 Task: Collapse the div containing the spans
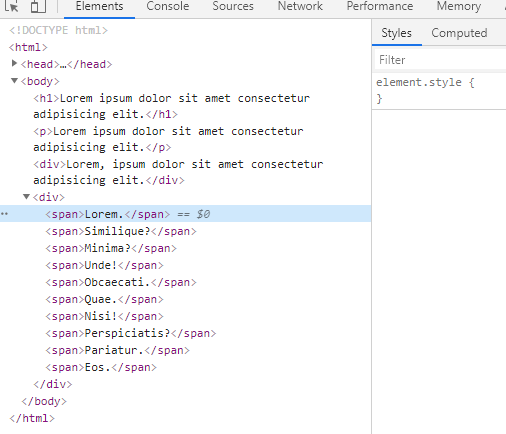[27, 197]
